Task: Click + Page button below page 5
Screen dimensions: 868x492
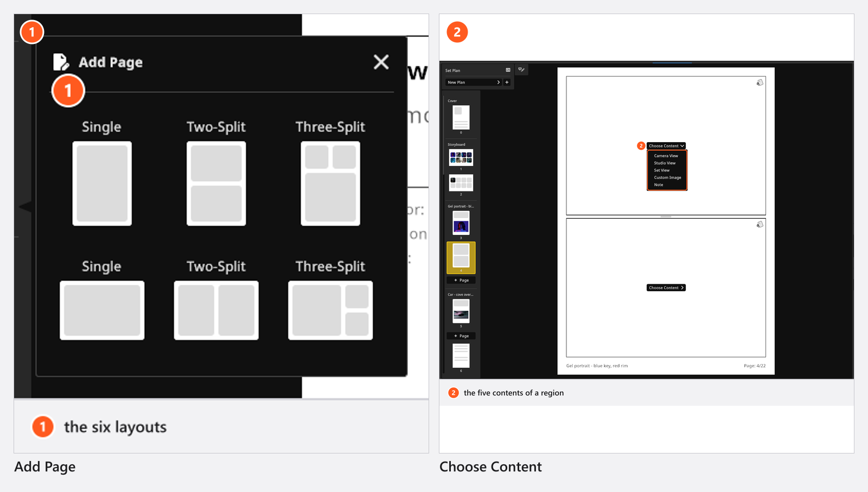Action: pyautogui.click(x=461, y=336)
